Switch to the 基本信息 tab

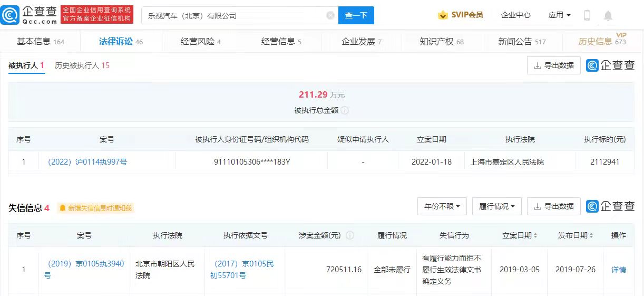pos(41,42)
